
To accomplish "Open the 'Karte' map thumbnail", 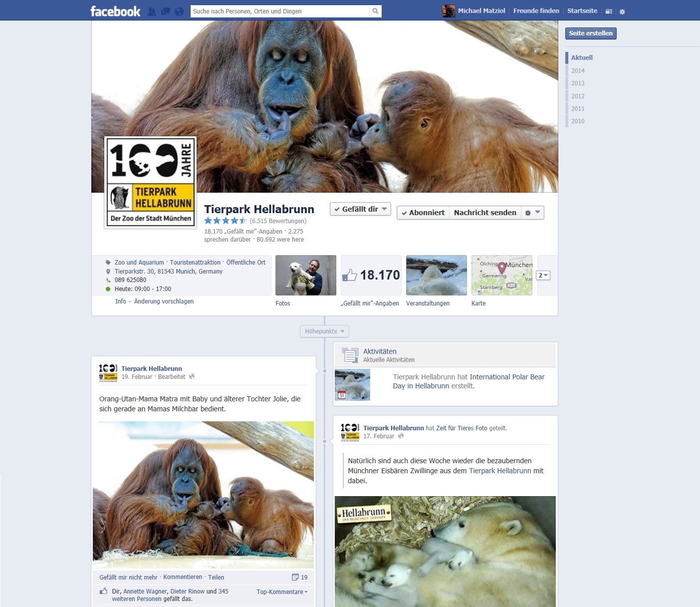I will coord(501,275).
